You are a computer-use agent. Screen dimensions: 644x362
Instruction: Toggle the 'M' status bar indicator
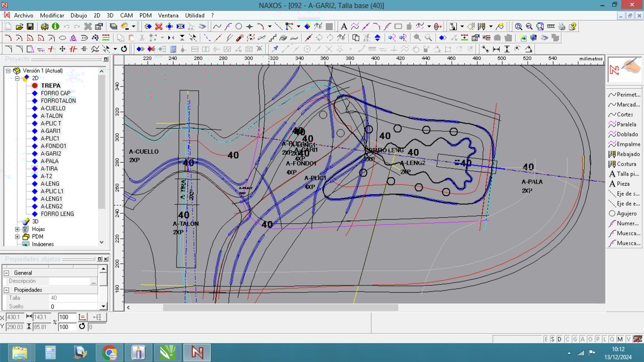[x=620, y=339]
